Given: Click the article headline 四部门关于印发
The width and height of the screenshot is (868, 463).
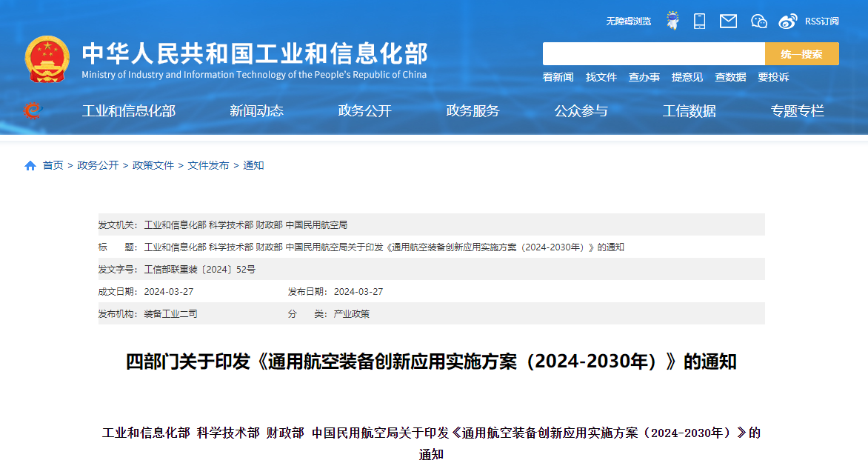Looking at the screenshot, I should (431, 362).
